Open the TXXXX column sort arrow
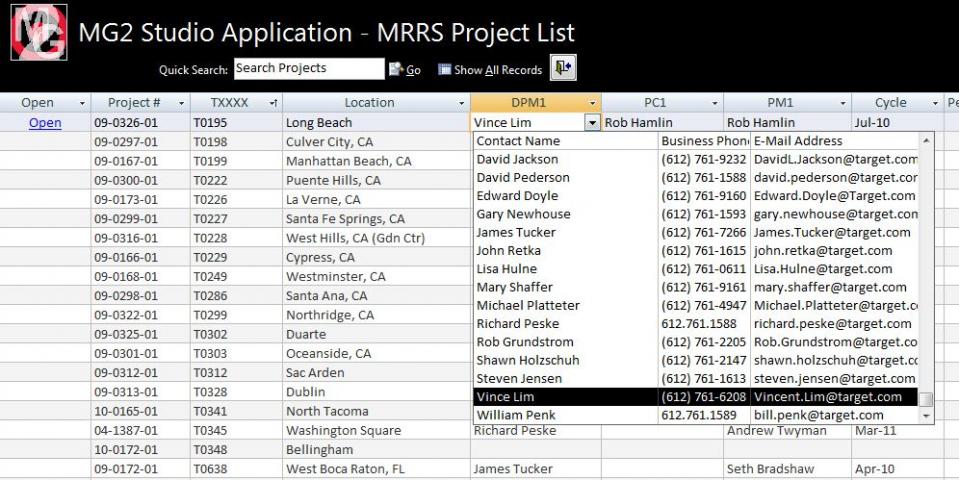 [273, 103]
